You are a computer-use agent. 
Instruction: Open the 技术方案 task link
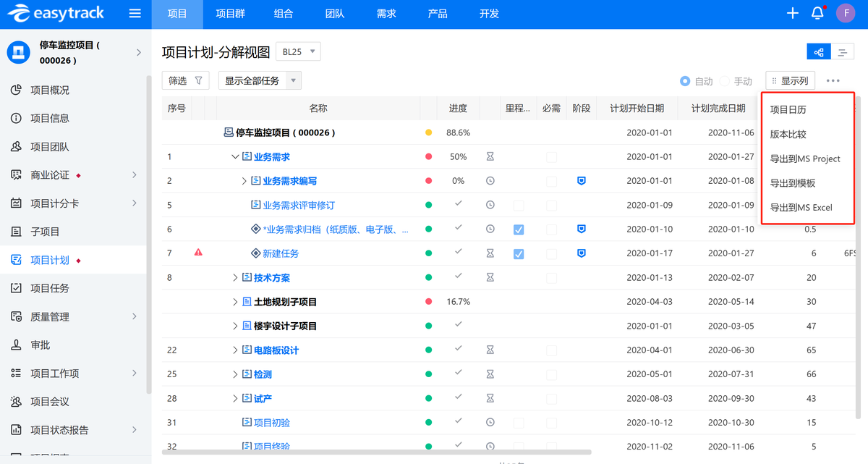click(x=271, y=278)
